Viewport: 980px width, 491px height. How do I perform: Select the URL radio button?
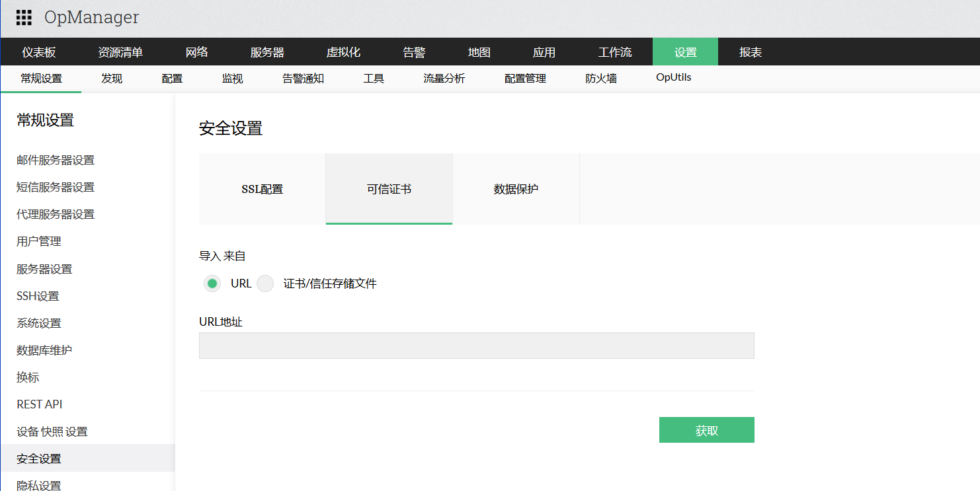pyautogui.click(x=212, y=283)
